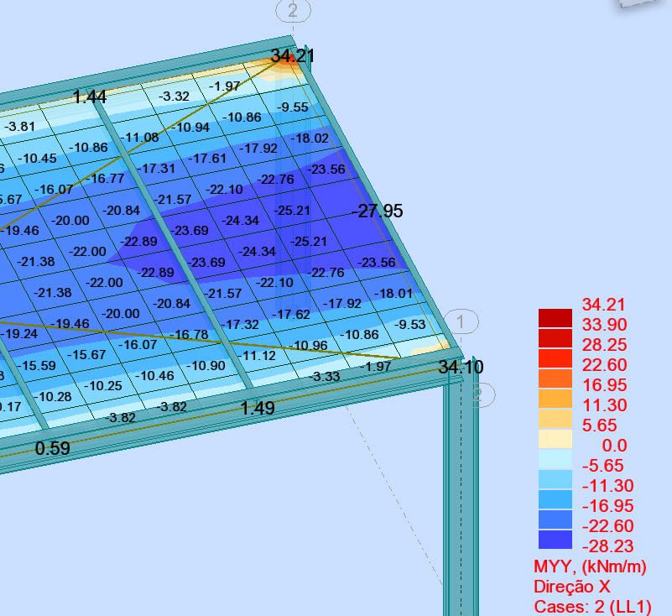This screenshot has height=616, width=672.
Task: Pick the legend swatch between 28.25 and 22.60
Action: [555, 358]
